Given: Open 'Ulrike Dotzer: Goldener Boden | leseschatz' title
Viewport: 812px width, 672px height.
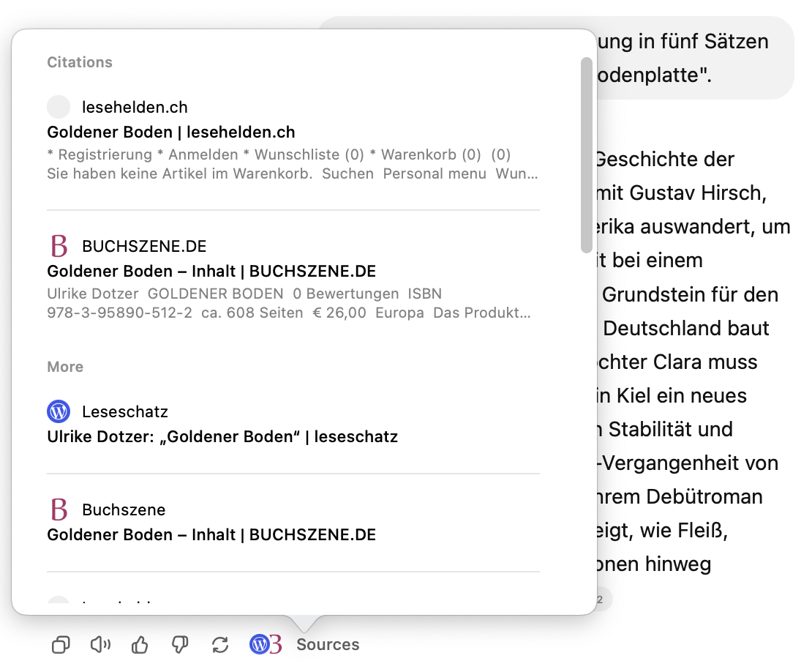Looking at the screenshot, I should [x=222, y=437].
